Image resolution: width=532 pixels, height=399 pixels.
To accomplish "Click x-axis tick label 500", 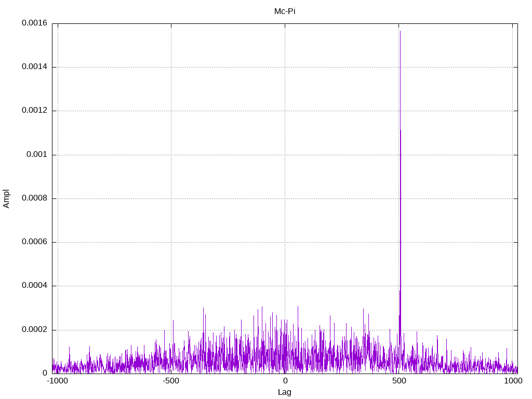I will [399, 381].
